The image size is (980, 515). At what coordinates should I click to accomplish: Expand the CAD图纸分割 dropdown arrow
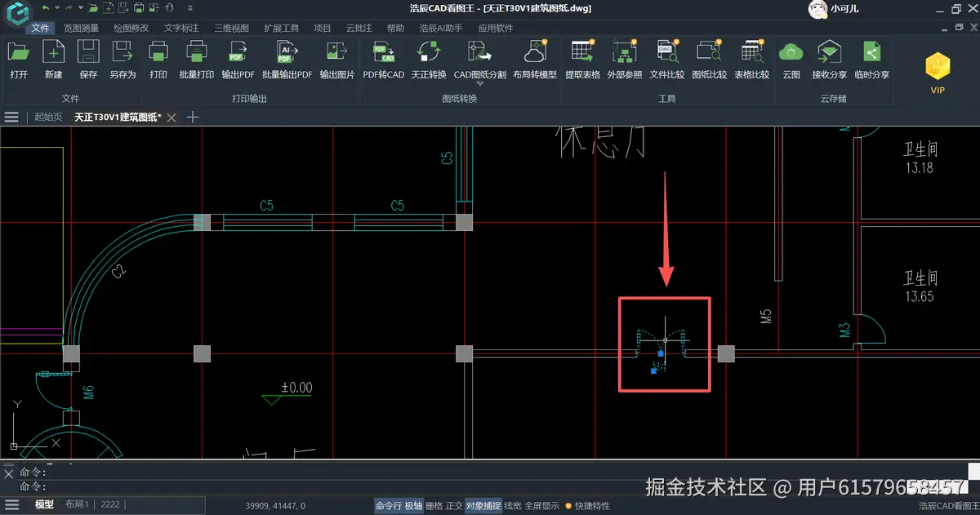click(x=479, y=84)
